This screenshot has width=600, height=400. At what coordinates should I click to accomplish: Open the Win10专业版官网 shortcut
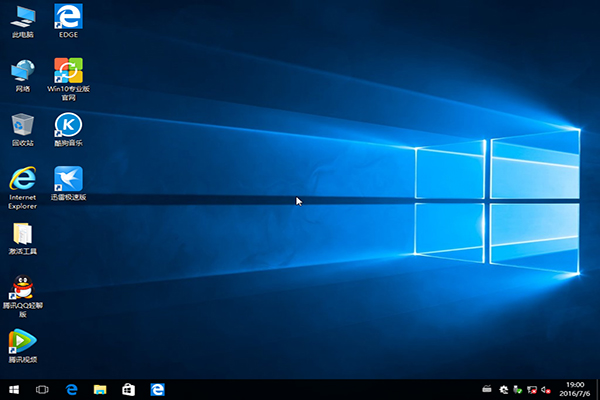click(x=68, y=70)
